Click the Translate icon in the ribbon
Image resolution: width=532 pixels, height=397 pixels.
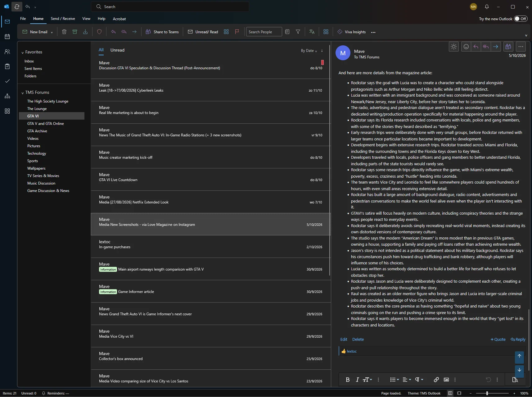coord(312,32)
